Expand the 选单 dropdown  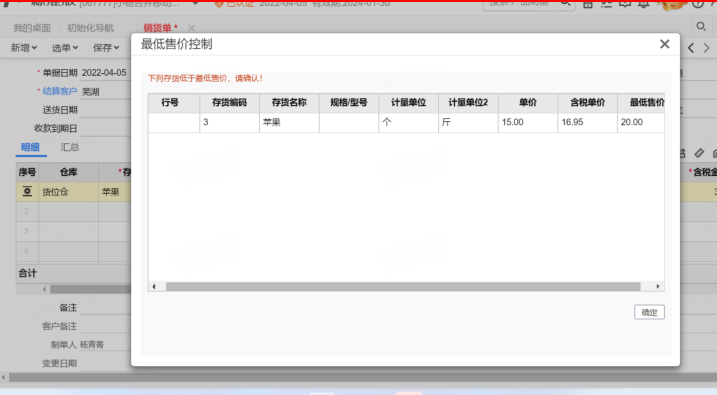64,48
